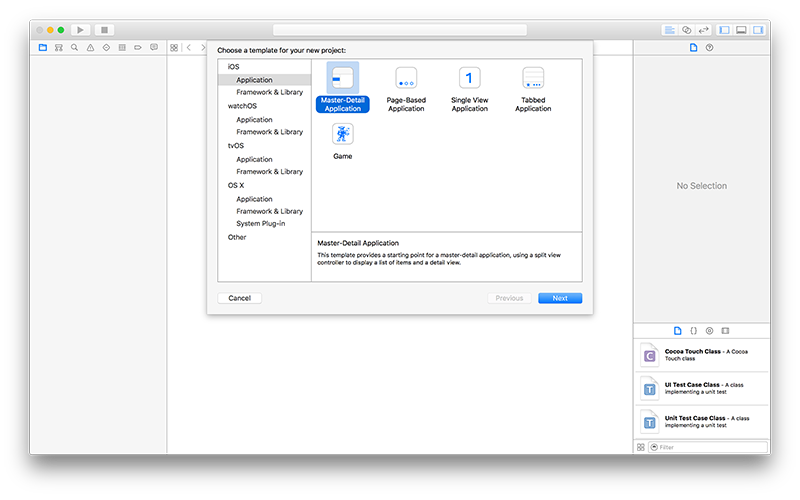The image size is (800, 500).
Task: Click the library Filter field
Action: [708, 447]
